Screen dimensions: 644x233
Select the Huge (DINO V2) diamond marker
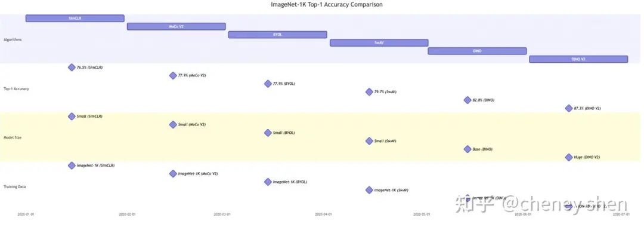(569, 157)
